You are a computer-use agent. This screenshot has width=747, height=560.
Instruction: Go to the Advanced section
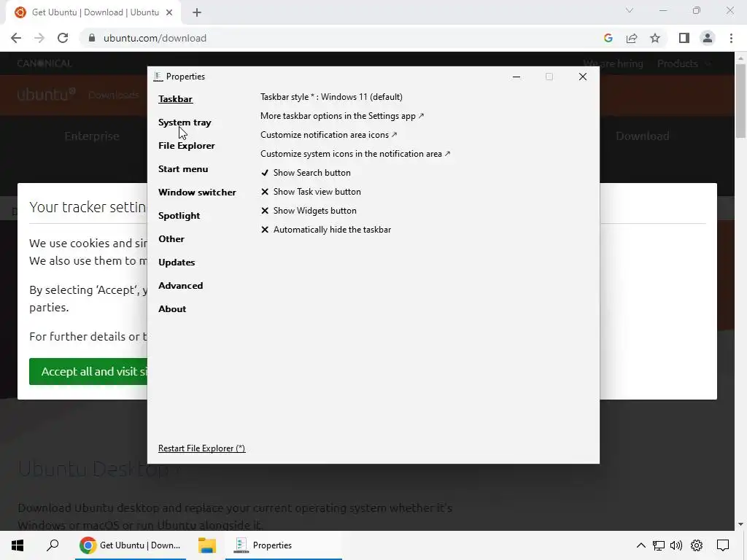coord(180,286)
